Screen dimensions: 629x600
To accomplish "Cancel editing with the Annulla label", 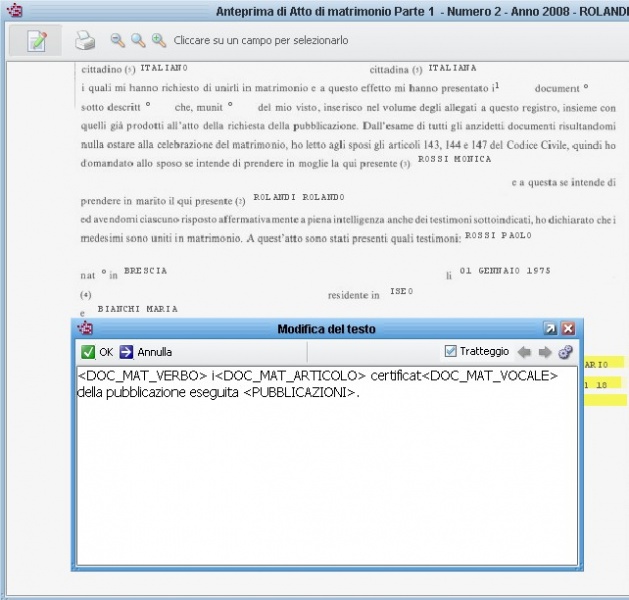I will pos(154,352).
